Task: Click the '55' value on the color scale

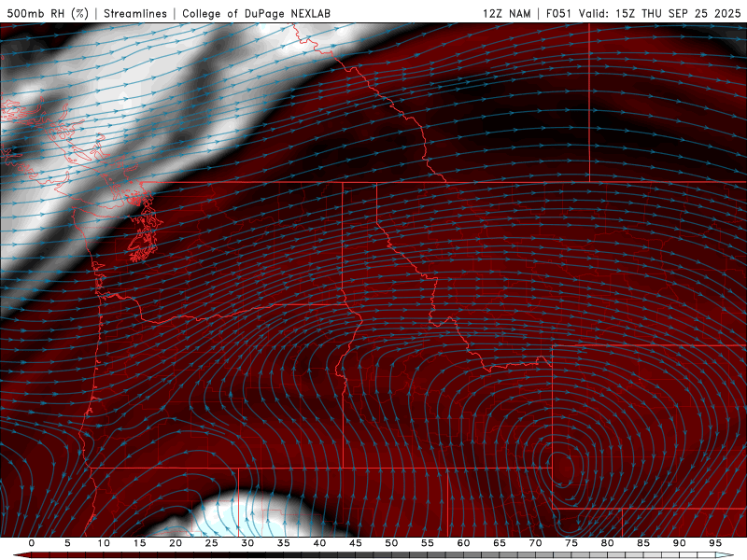Action: point(427,543)
